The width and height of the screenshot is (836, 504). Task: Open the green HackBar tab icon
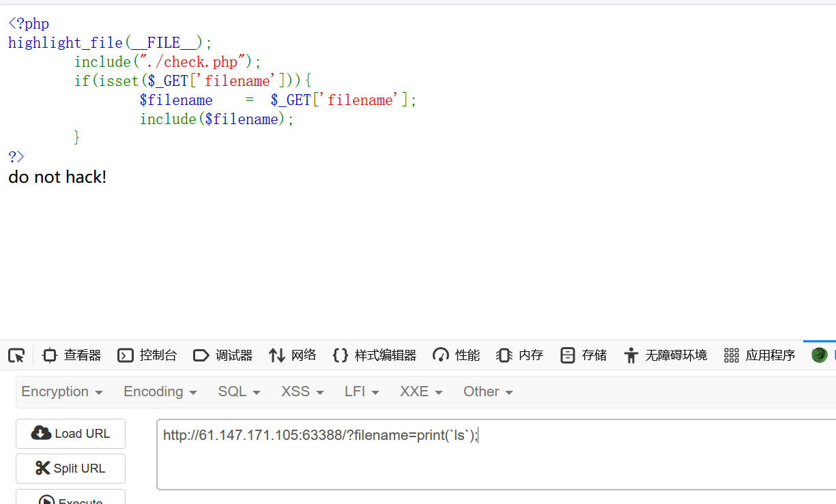tap(820, 355)
